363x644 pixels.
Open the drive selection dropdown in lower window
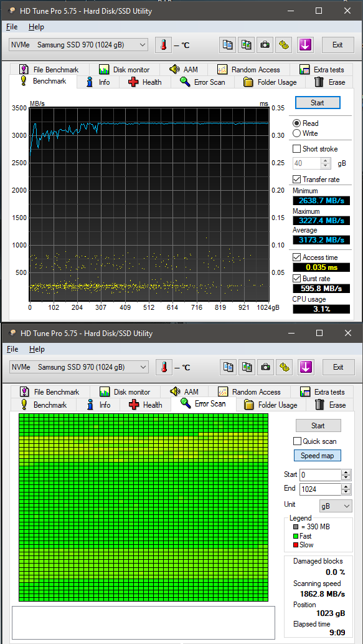(78, 367)
